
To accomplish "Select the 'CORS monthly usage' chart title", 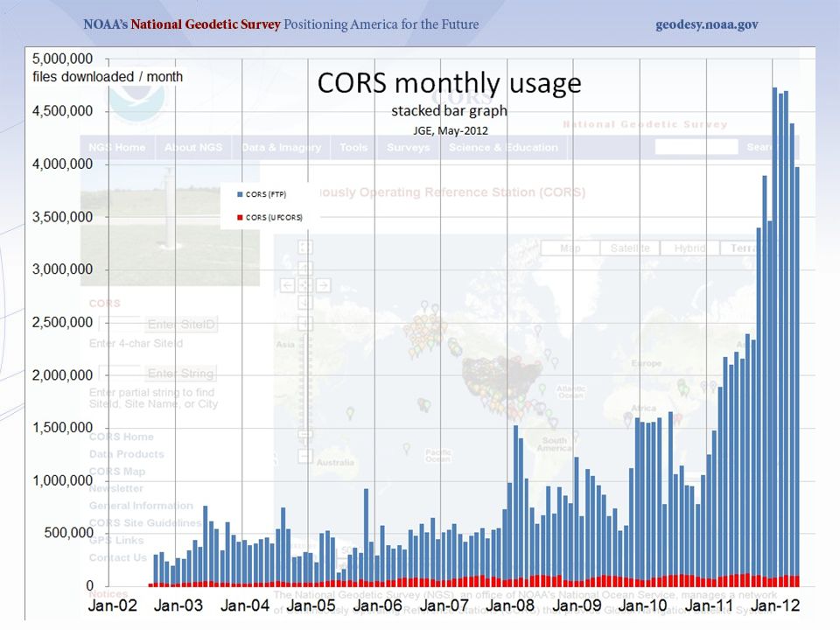I will 449,83.
